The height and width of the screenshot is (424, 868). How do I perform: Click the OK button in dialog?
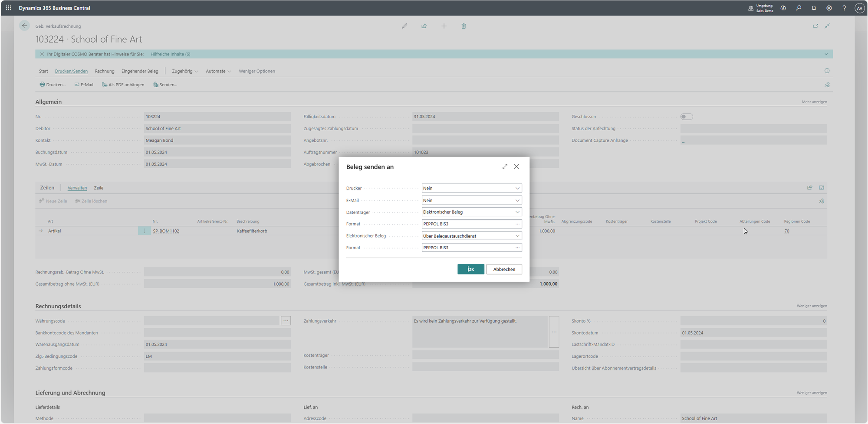pyautogui.click(x=470, y=269)
